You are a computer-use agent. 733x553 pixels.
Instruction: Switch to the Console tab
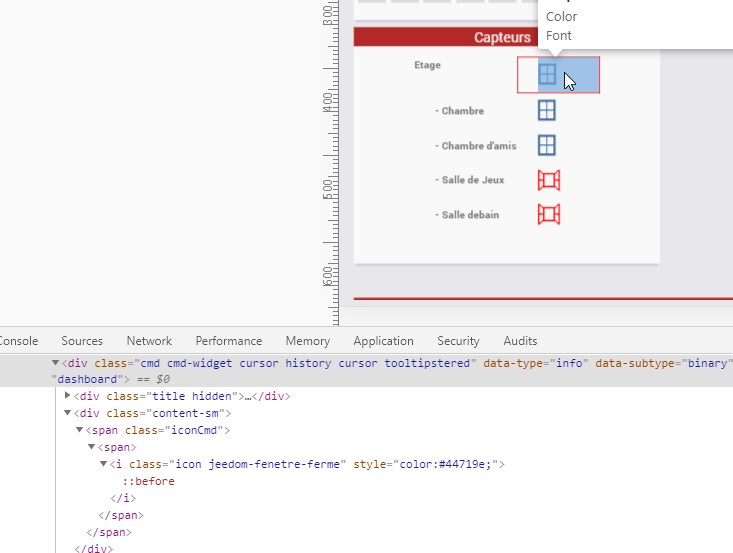click(x=18, y=341)
